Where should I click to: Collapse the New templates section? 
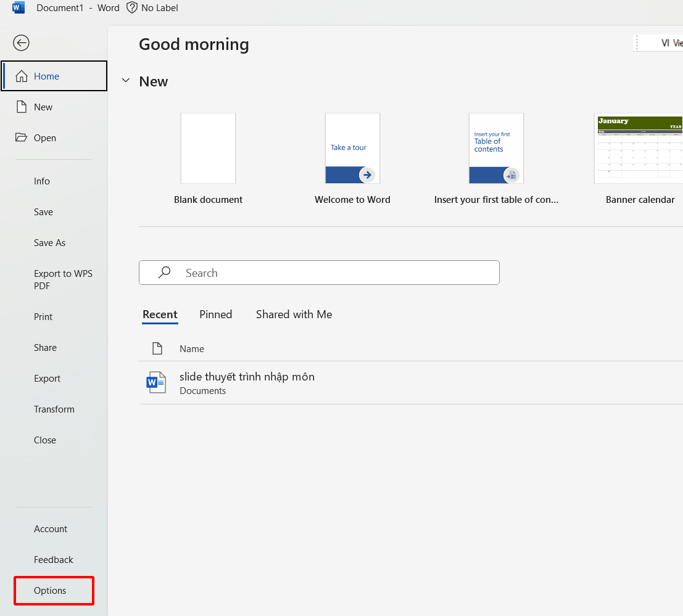(x=126, y=81)
